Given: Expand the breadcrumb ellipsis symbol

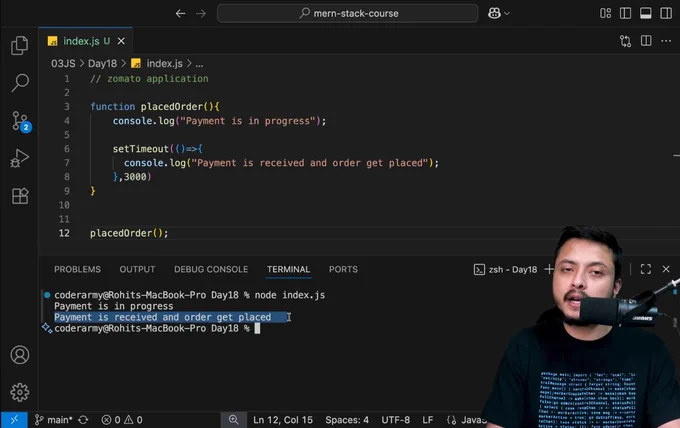Looking at the screenshot, I should pyautogui.click(x=199, y=64).
